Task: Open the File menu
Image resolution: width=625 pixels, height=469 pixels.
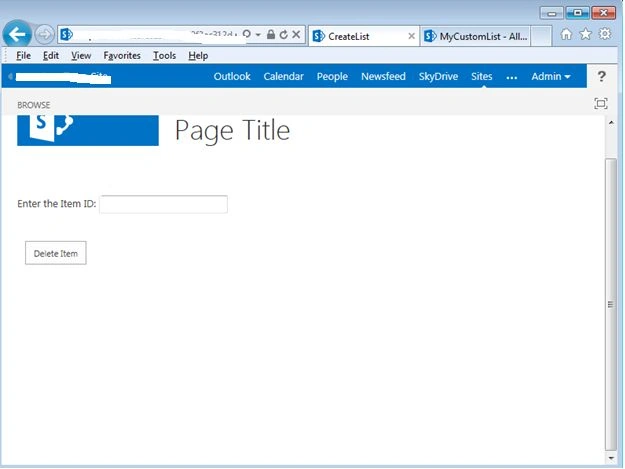Action: click(24, 55)
